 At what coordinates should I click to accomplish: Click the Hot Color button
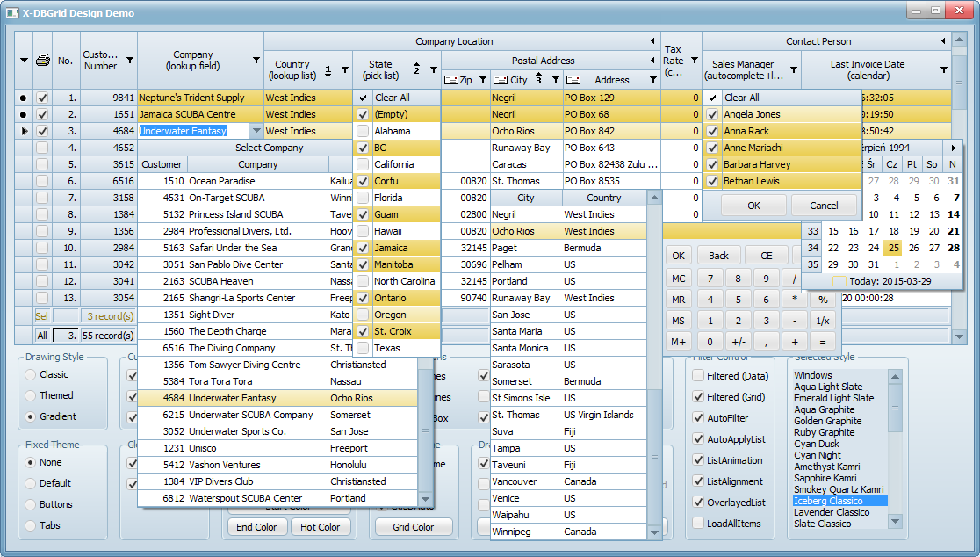tap(320, 527)
